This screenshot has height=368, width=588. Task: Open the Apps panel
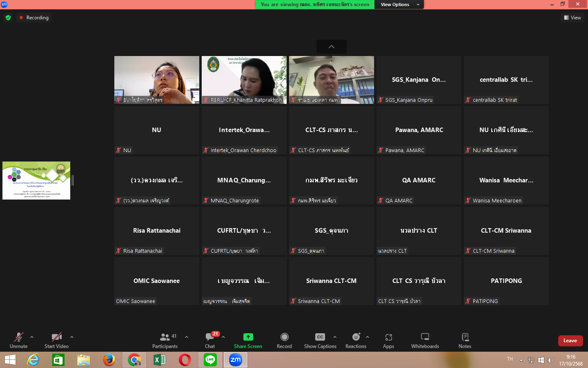[388, 340]
